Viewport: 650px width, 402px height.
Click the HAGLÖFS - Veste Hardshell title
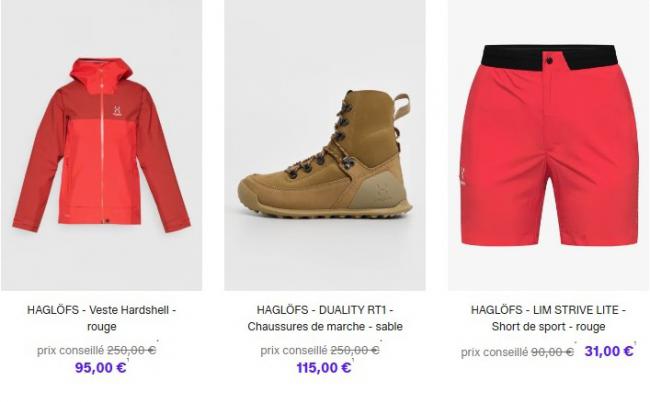coord(102,318)
